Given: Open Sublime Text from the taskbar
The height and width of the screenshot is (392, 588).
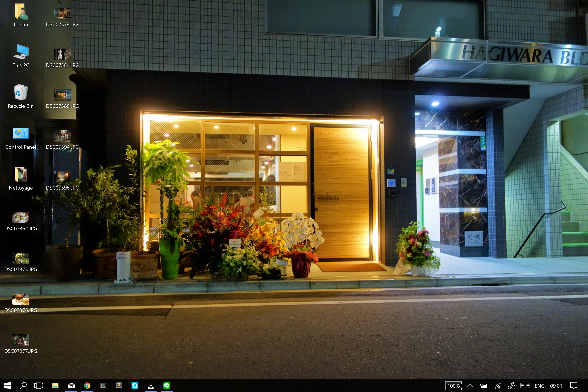Looking at the screenshot, I should coord(119,386).
